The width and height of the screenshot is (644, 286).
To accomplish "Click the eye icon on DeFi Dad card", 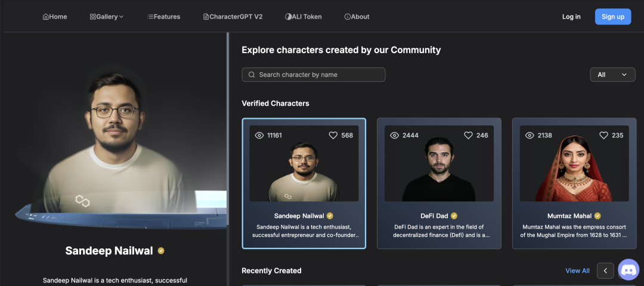I will pos(394,136).
